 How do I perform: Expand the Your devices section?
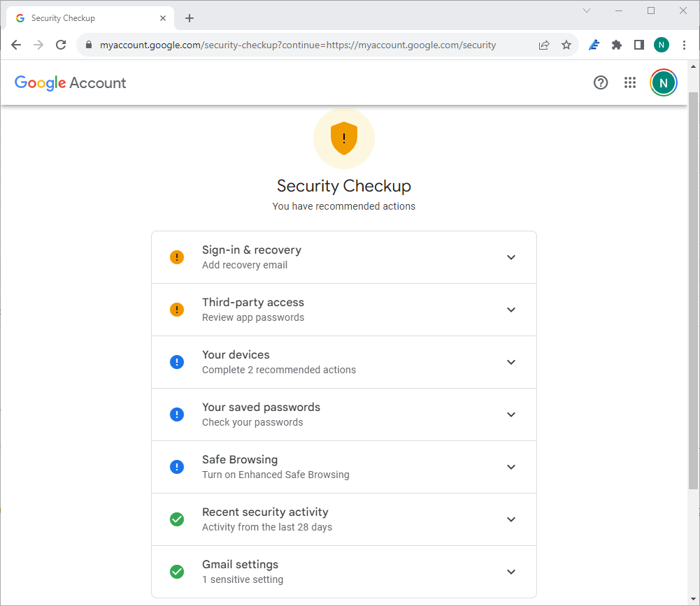pyautogui.click(x=511, y=361)
